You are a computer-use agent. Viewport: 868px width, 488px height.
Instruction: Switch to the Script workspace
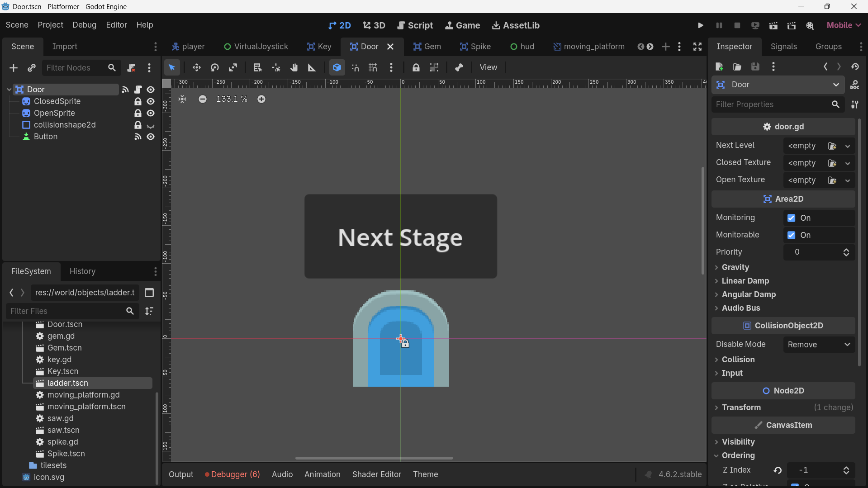point(415,25)
